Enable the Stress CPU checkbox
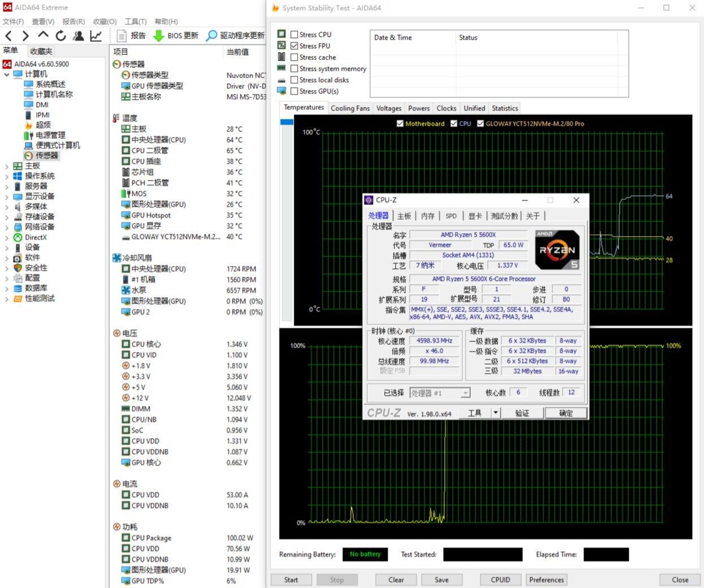The image size is (704, 588). tap(294, 35)
